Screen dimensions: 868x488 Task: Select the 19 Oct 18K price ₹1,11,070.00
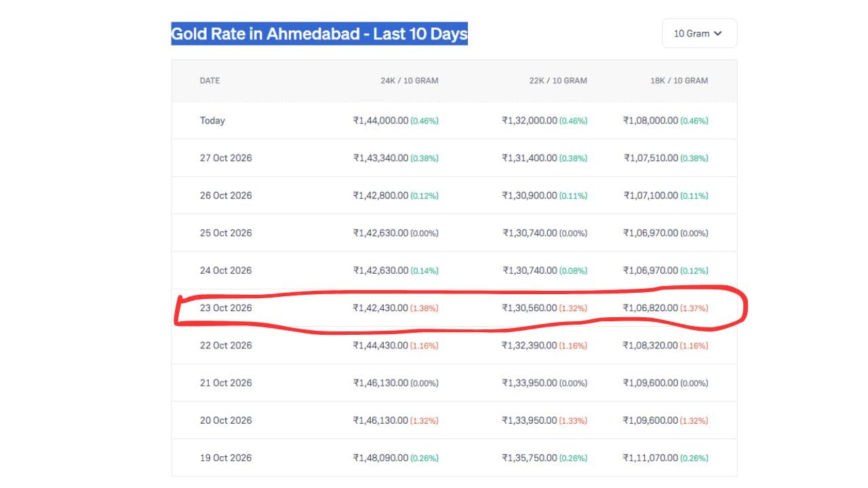pyautogui.click(x=650, y=457)
